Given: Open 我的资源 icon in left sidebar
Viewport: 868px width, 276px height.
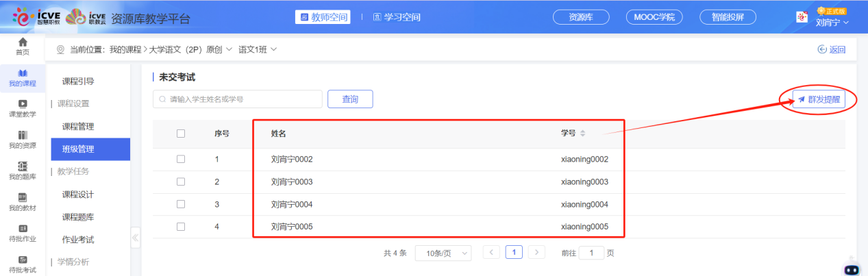Looking at the screenshot, I should click(x=23, y=135).
